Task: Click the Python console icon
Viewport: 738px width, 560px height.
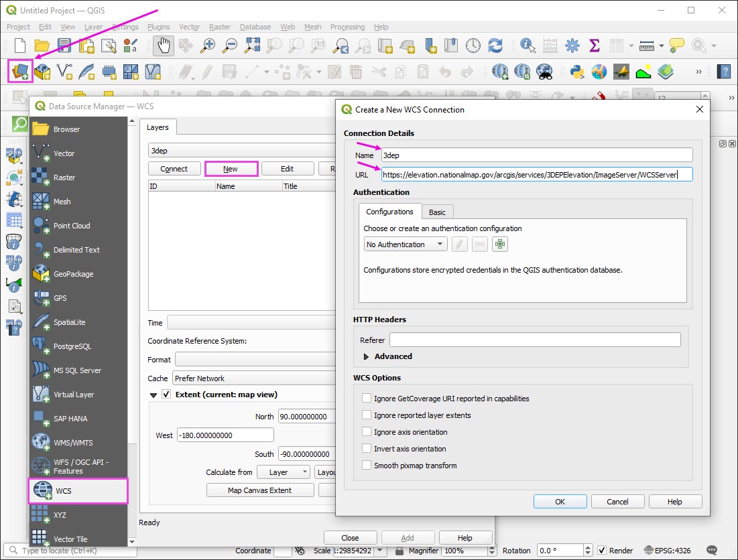Action: 576,71
